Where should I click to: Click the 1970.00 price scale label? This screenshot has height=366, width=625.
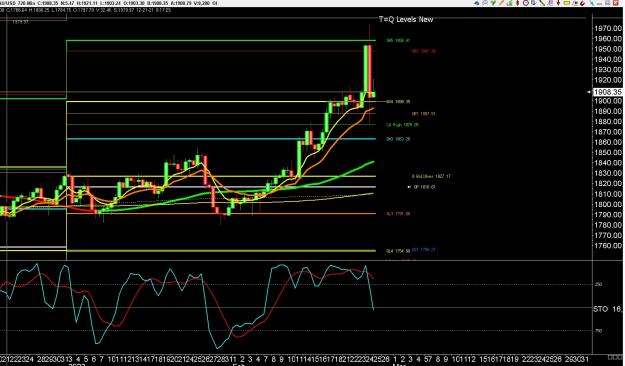tap(607, 28)
